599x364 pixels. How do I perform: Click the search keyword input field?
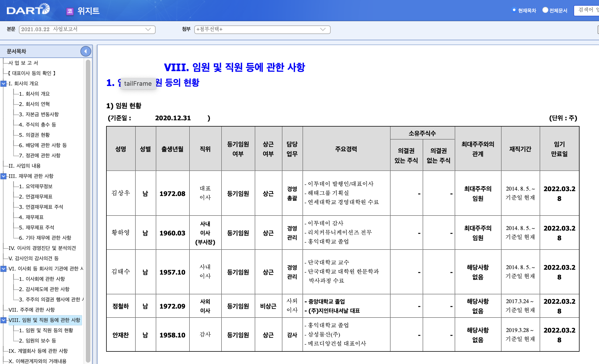coord(586,11)
